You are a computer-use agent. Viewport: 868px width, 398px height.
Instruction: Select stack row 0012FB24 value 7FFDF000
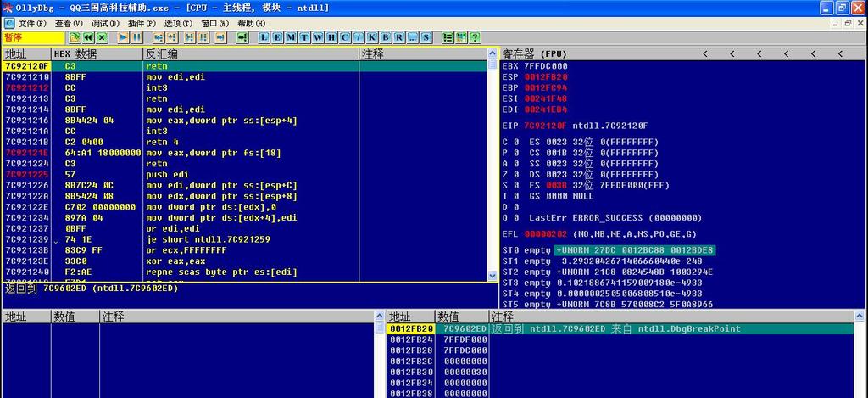620,339
